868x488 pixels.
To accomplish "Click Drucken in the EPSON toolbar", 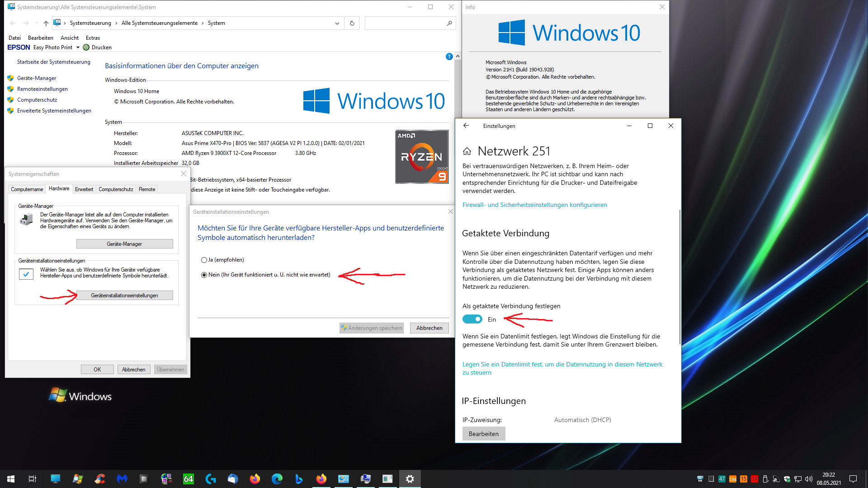I will (97, 47).
